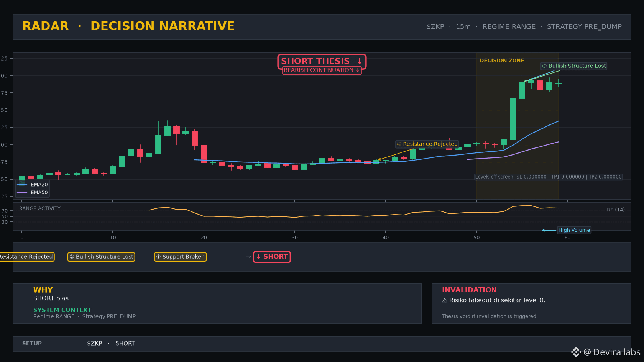Click the 15m timeframe in the header
Screen dimensions: 644x362
(463, 27)
